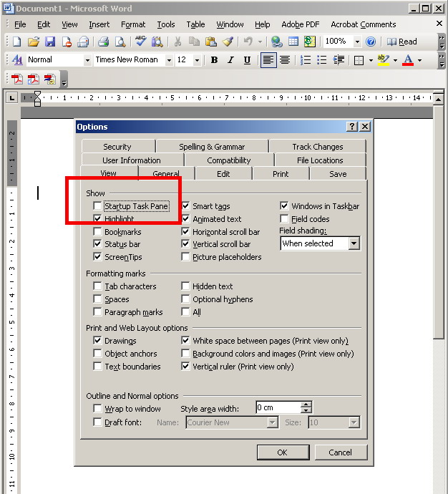Click the Save floppy disk icon
This screenshot has width=448, height=494.
click(x=50, y=42)
